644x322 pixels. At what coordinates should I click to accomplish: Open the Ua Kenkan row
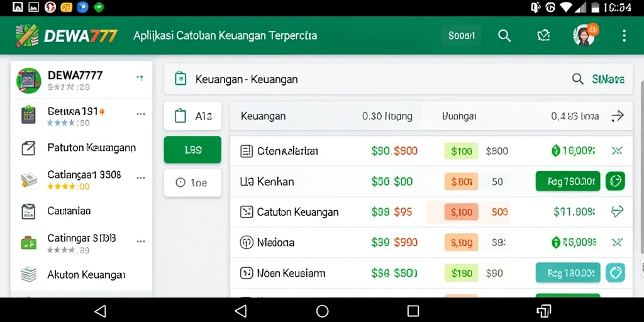coord(431,182)
